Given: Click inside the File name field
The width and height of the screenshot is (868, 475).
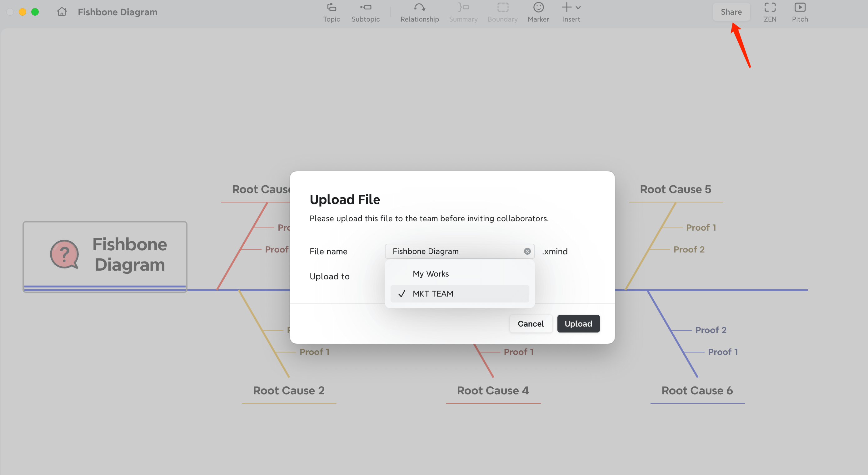Looking at the screenshot, I should (451, 251).
